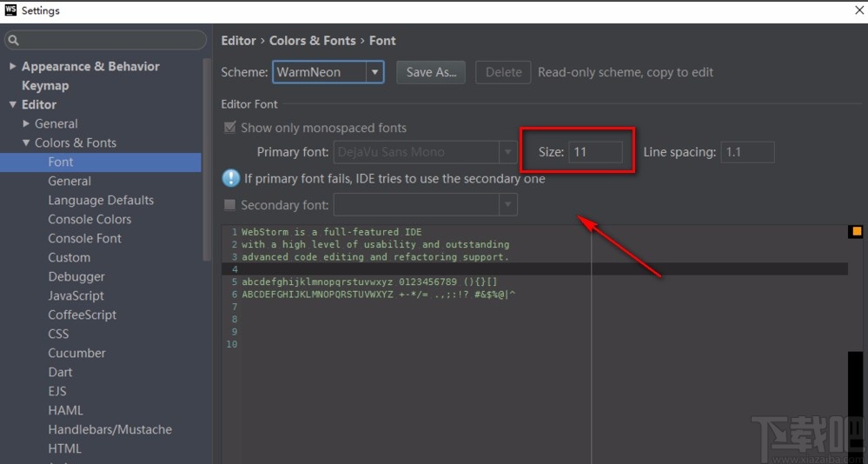The width and height of the screenshot is (868, 464).
Task: Select EJS color settings
Action: click(x=57, y=392)
